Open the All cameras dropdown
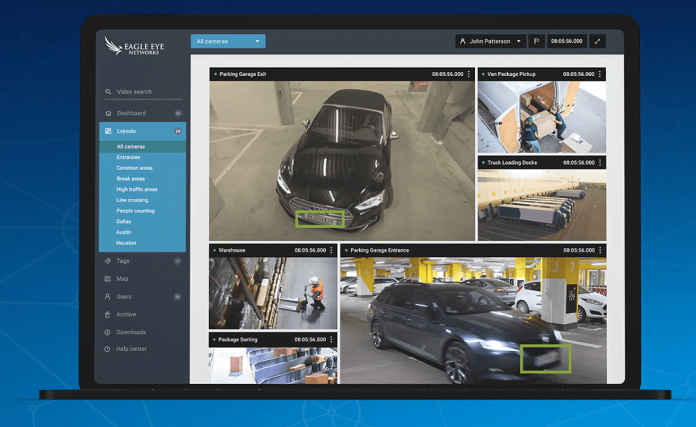 coord(228,41)
